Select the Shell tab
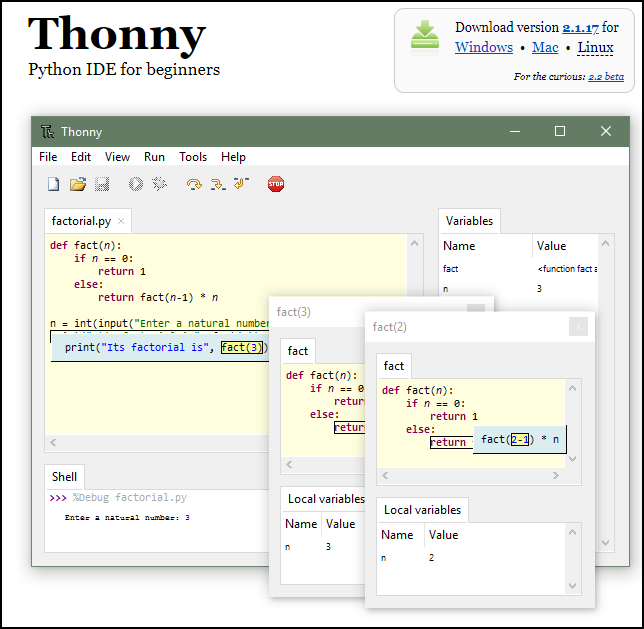Screen dimensions: 644x629 [x=64, y=477]
